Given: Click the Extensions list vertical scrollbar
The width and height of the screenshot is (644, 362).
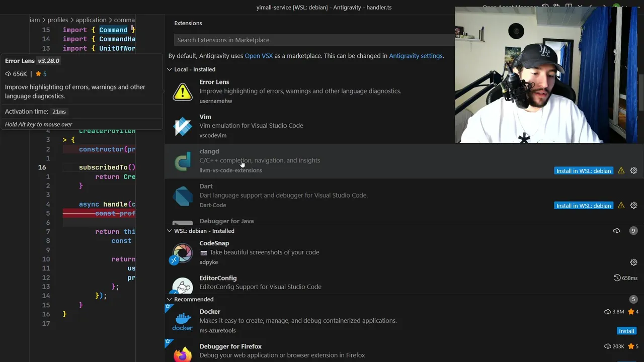Looking at the screenshot, I should coord(641,93).
